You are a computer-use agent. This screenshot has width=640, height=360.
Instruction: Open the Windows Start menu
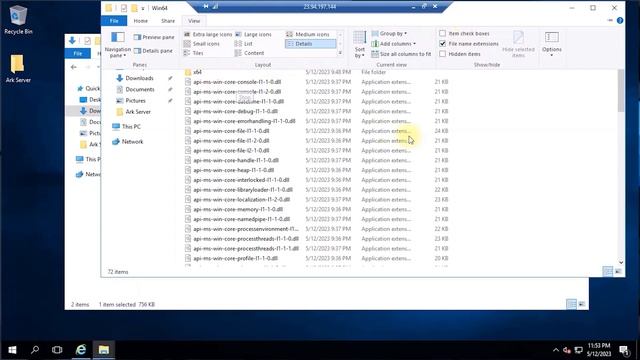[12, 350]
